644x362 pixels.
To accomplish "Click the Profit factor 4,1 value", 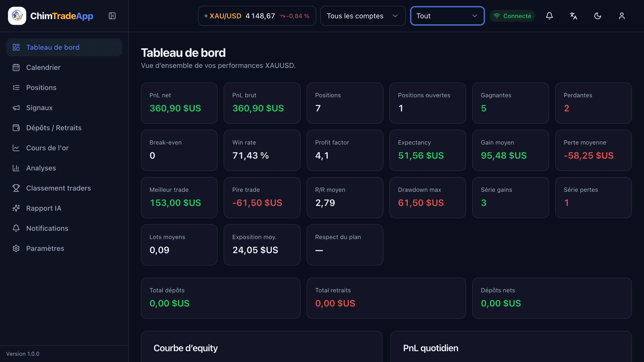I will tap(322, 156).
